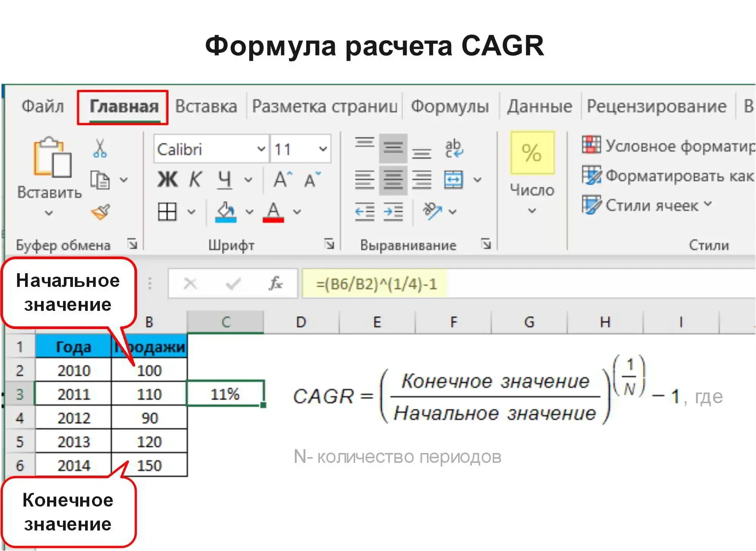Open the Calibri font name dropdown
This screenshot has width=756, height=551.
[x=261, y=149]
